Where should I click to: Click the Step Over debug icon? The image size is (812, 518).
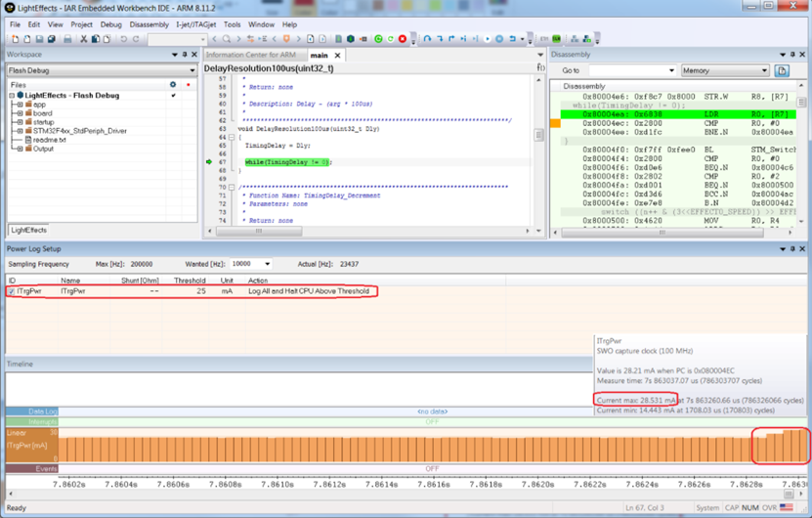[x=427, y=39]
